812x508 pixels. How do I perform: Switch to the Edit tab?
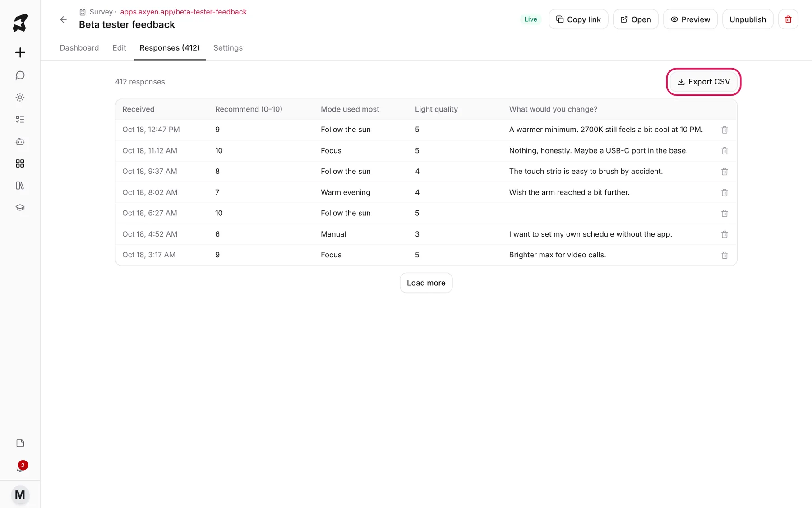(x=119, y=48)
